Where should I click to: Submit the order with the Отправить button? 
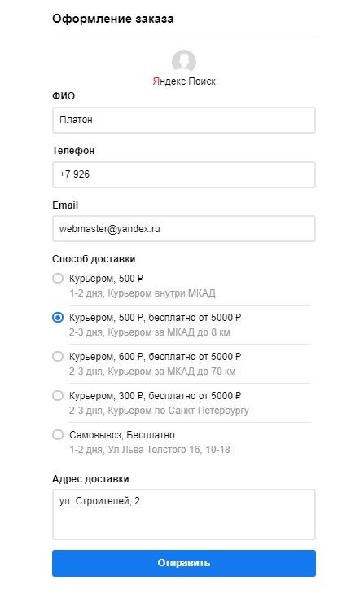tap(184, 563)
